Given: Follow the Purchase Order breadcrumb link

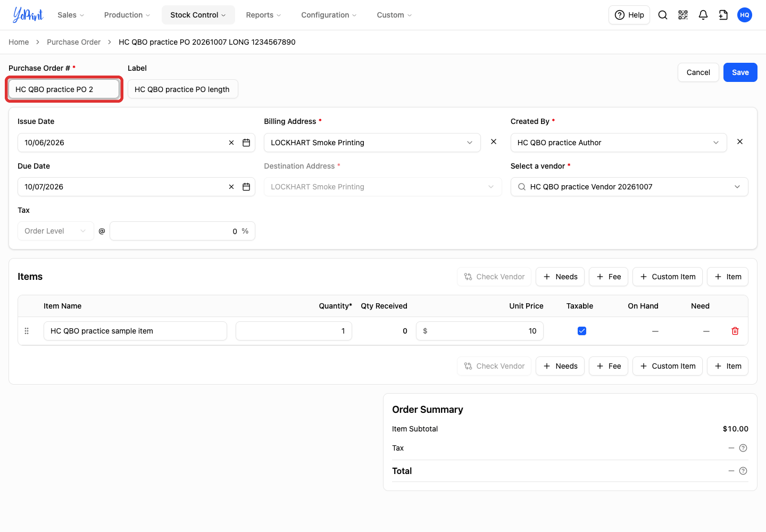Looking at the screenshot, I should [73, 42].
